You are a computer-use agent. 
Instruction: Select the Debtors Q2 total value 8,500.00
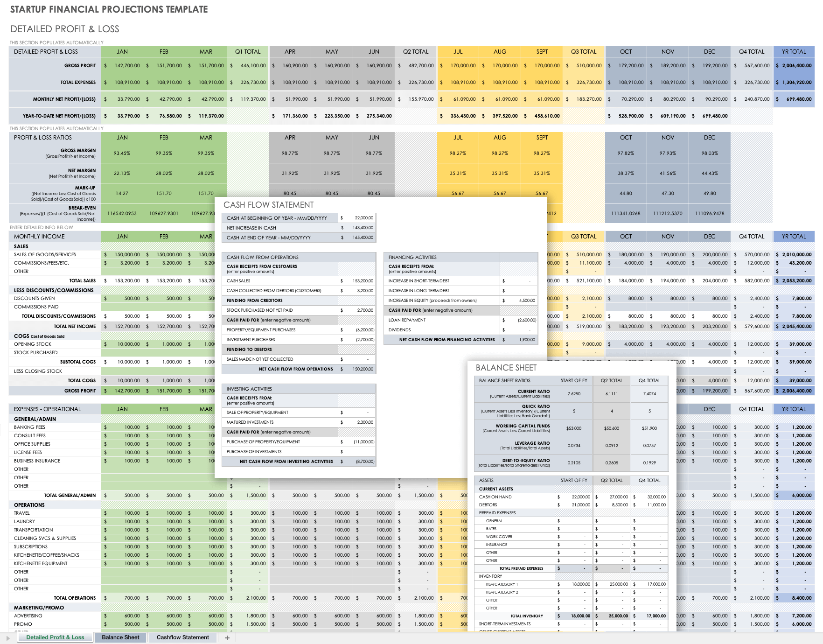(612, 505)
